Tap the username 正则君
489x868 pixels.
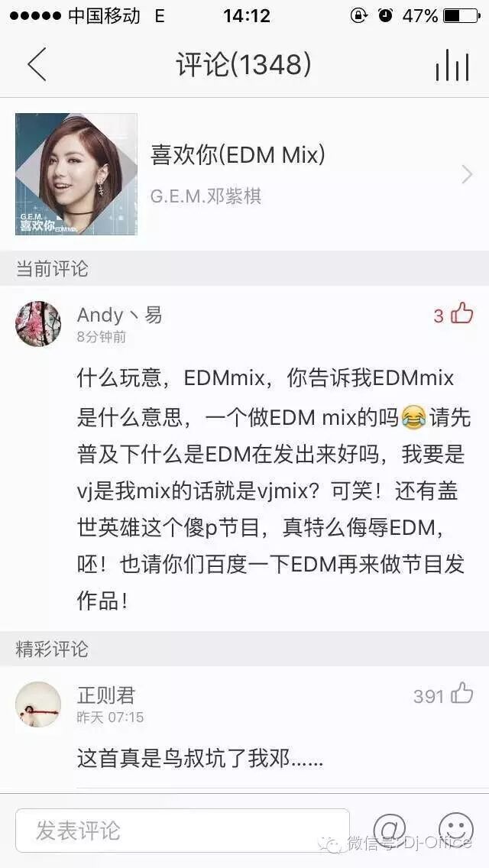point(105,695)
